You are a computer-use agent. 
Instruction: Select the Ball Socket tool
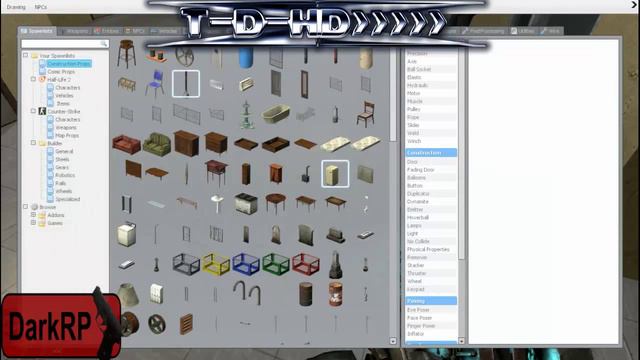coord(431,69)
